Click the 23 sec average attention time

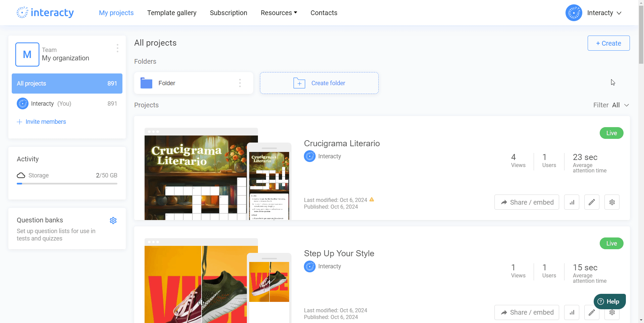point(590,163)
